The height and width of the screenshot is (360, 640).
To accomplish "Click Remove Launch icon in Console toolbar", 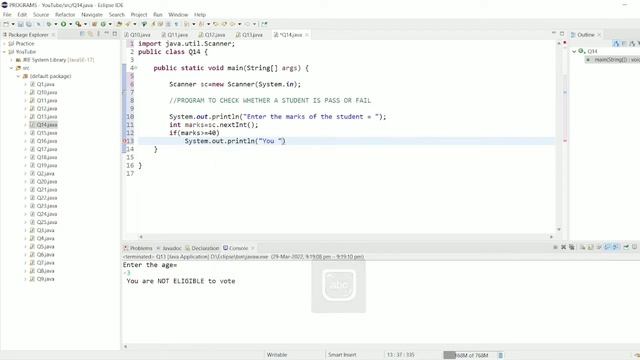I will click(563, 247).
